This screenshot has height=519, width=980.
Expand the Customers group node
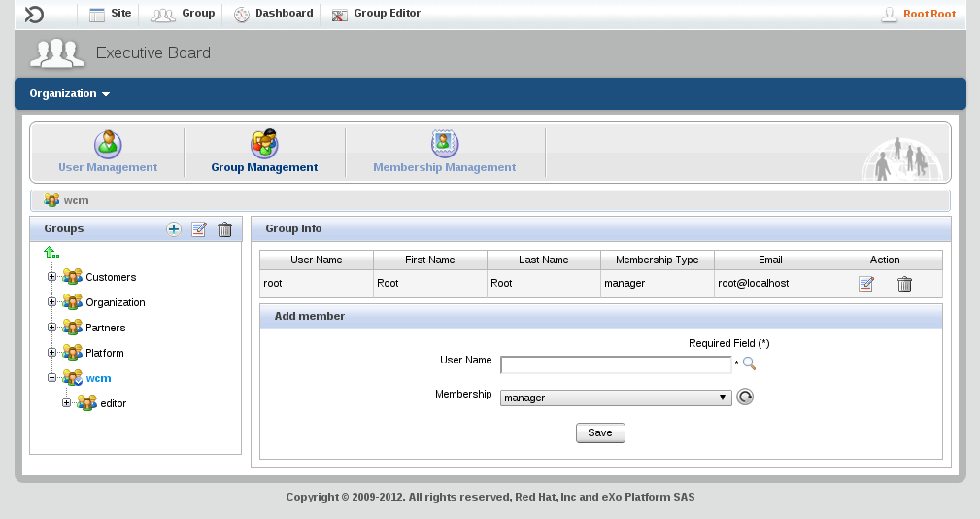pos(51,276)
